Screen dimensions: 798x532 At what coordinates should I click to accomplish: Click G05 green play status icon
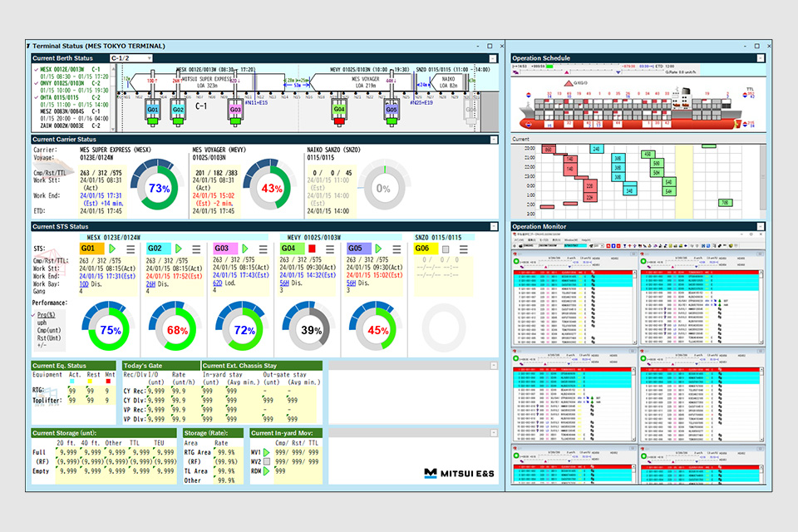click(378, 249)
